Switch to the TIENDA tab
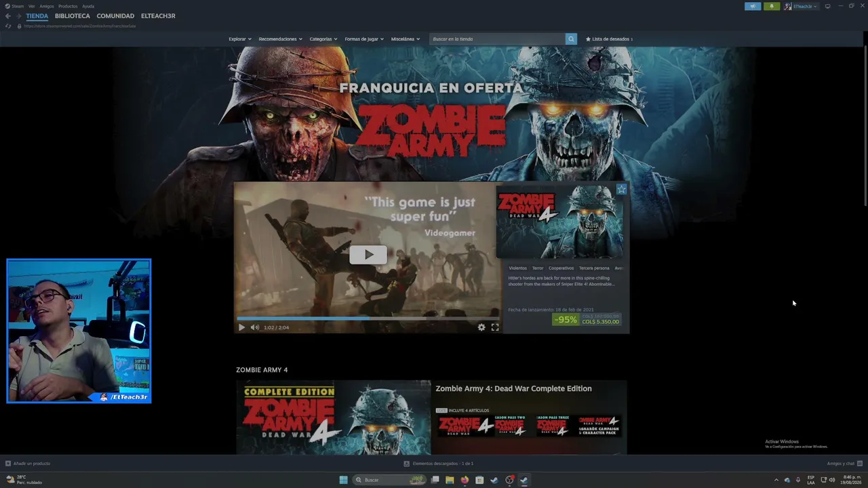This screenshot has height=488, width=868. (37, 16)
